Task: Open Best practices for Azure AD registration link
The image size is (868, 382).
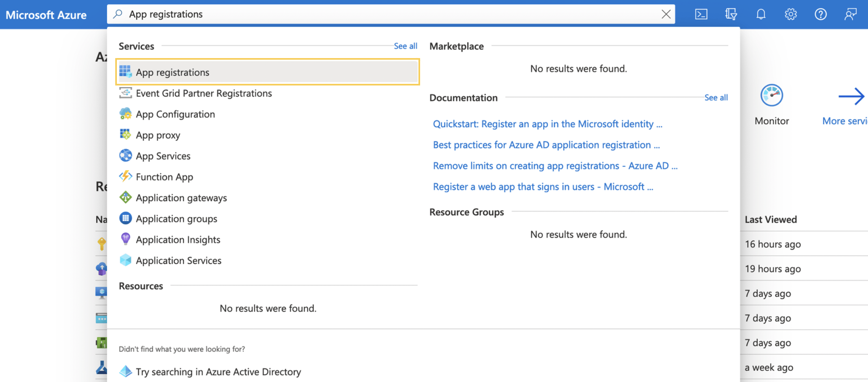Action: [x=546, y=145]
